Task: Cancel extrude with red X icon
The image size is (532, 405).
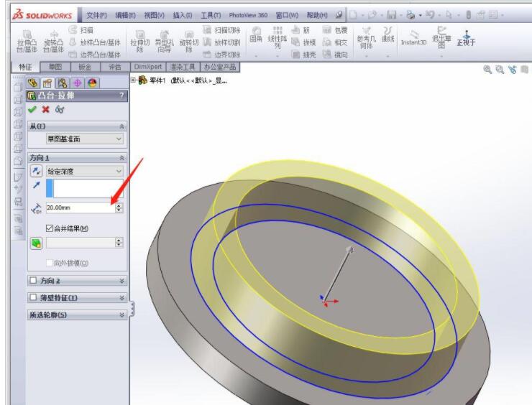Action: coord(45,109)
